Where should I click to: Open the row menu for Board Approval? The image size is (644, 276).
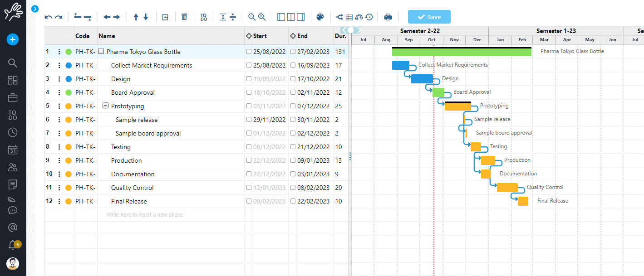tap(59, 92)
